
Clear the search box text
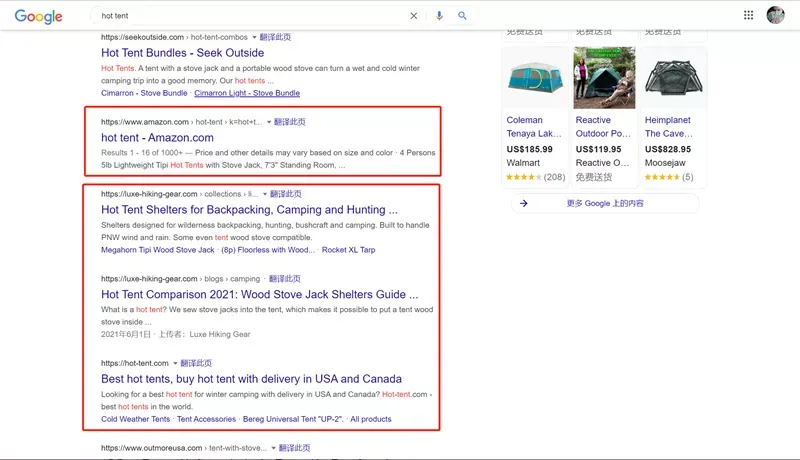(414, 16)
